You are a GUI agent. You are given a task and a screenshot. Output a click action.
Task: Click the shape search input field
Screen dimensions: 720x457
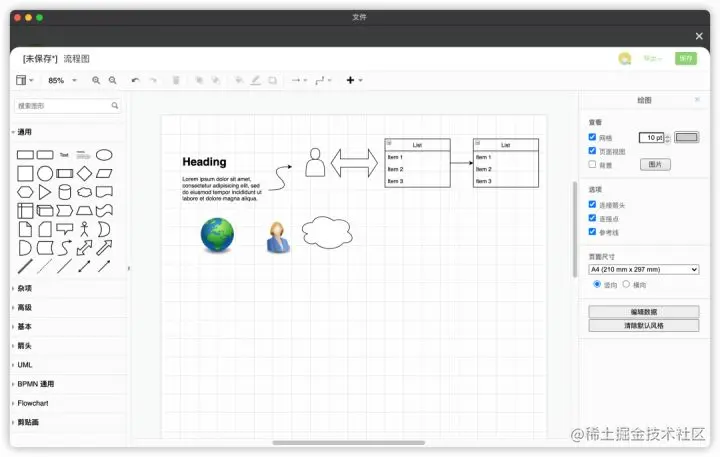pos(68,106)
